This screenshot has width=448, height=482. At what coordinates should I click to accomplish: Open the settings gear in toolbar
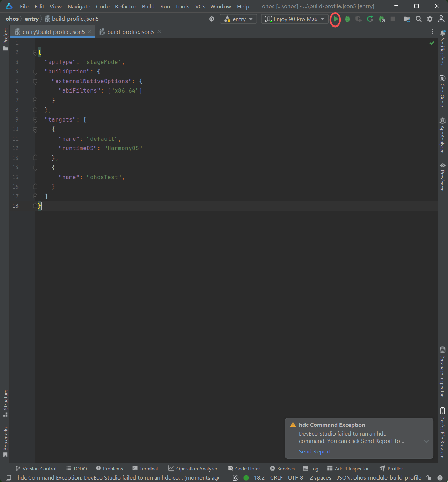(430, 19)
